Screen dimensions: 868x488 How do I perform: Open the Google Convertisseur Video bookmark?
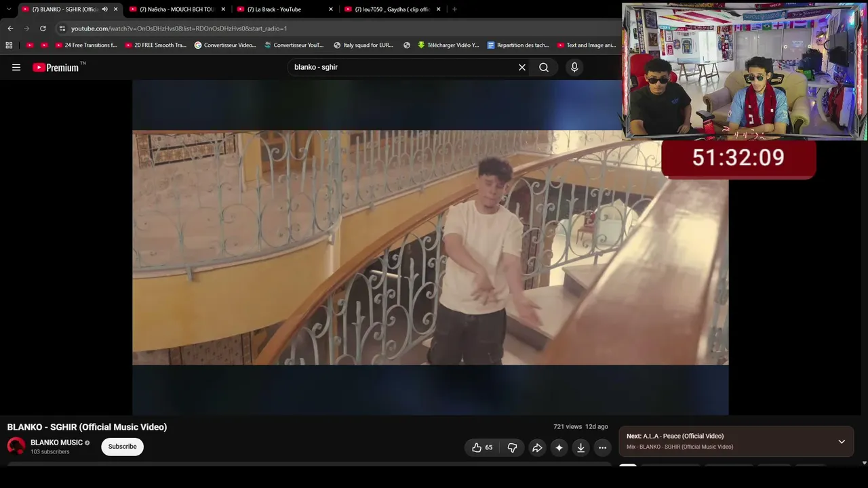(x=225, y=45)
